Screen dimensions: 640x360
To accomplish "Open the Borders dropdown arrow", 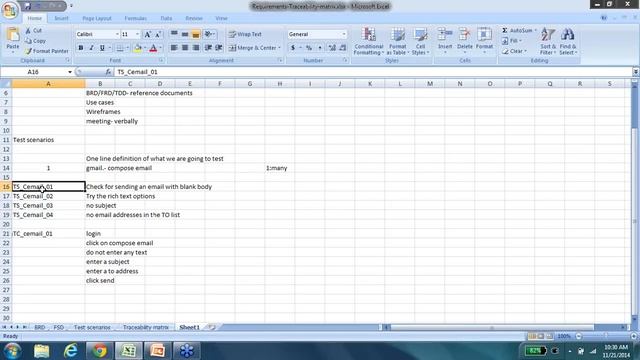I will click(x=127, y=48).
